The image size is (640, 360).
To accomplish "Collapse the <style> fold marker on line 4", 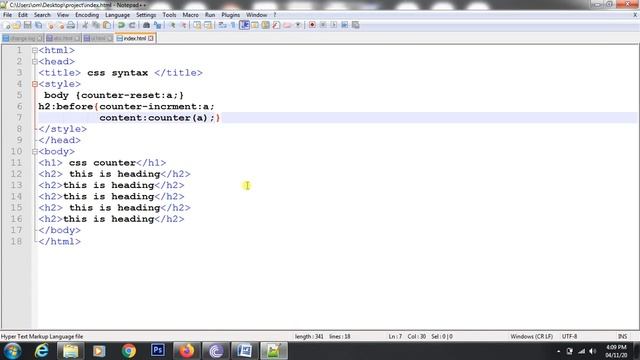I will (x=35, y=84).
